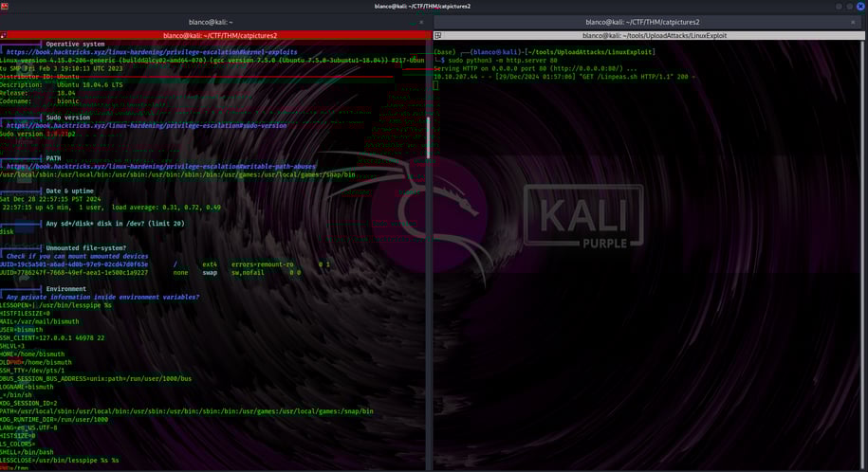Close the terminal window

coord(860,6)
